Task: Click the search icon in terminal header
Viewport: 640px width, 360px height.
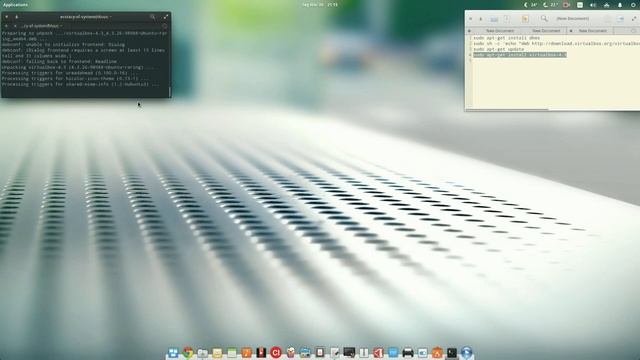Action: [152, 17]
